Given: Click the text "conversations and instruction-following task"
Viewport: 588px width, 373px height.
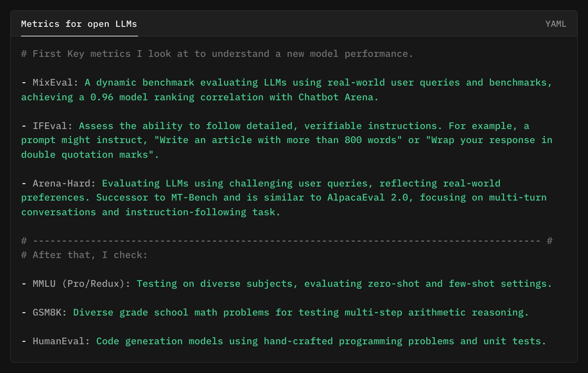Looking at the screenshot, I should pos(147,212).
